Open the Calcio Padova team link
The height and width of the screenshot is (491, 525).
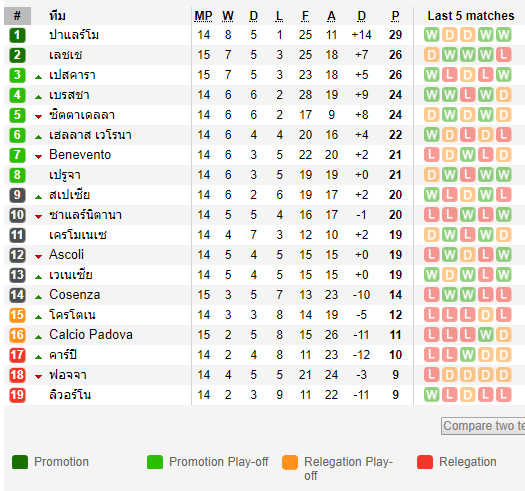(x=91, y=335)
